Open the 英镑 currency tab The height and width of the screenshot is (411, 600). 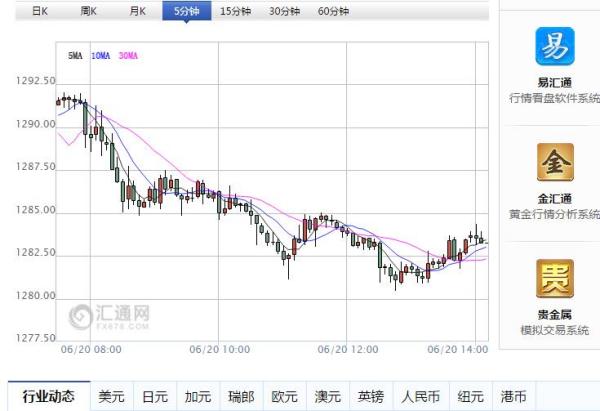371,396
